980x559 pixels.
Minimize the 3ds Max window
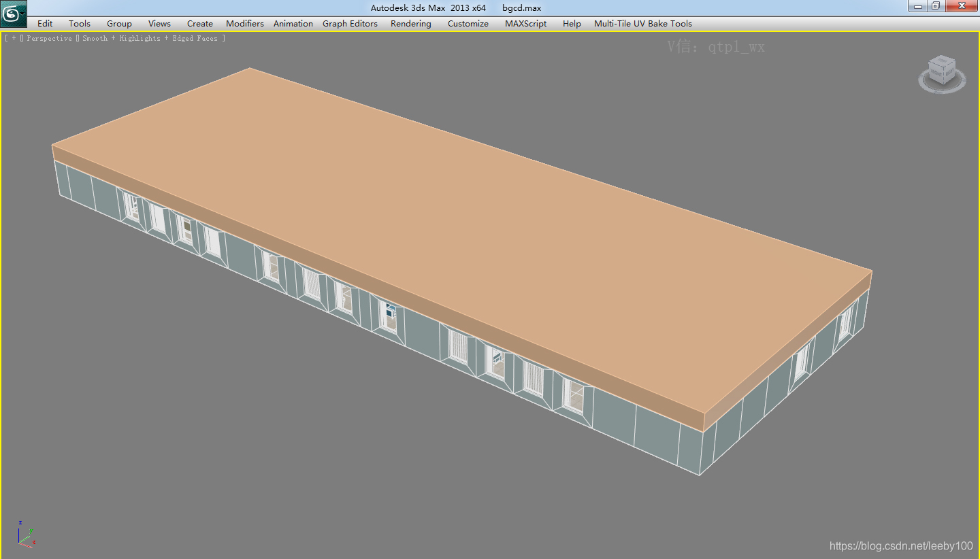coord(919,6)
